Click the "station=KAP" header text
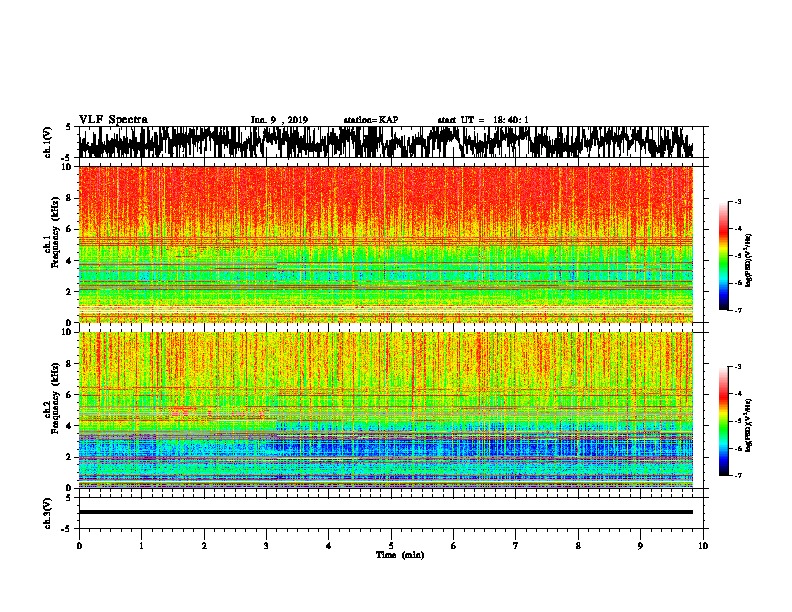The image size is (792, 612). point(371,120)
